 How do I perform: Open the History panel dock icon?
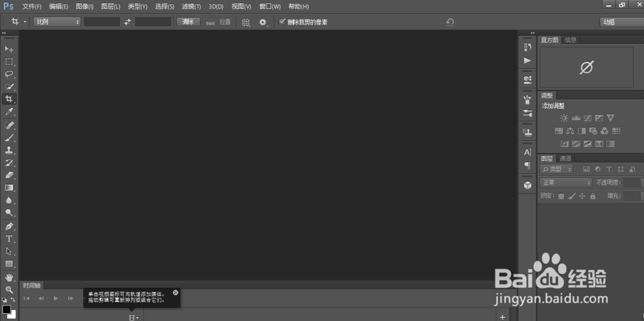(x=528, y=47)
